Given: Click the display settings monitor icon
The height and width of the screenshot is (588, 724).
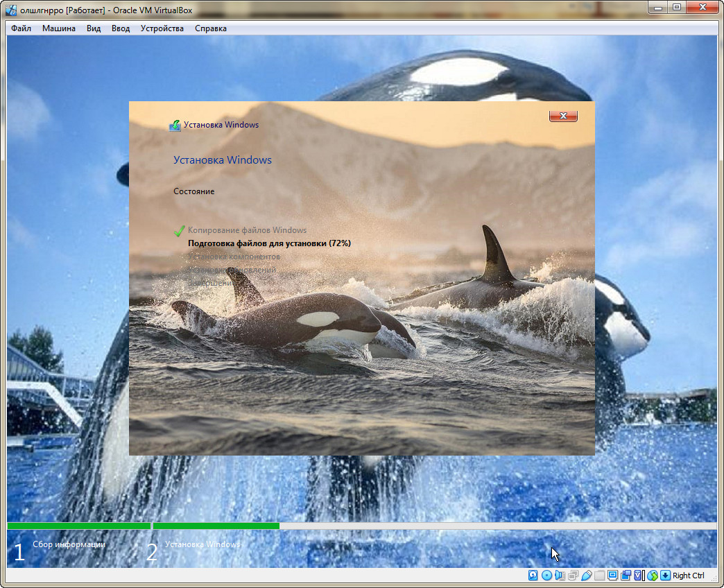Looking at the screenshot, I should pyautogui.click(x=613, y=576).
